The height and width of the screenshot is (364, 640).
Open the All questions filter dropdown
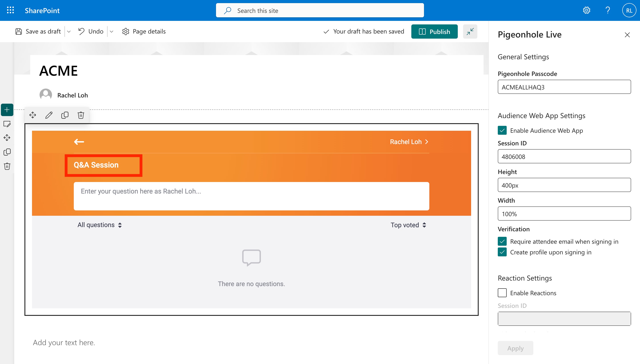tap(99, 225)
